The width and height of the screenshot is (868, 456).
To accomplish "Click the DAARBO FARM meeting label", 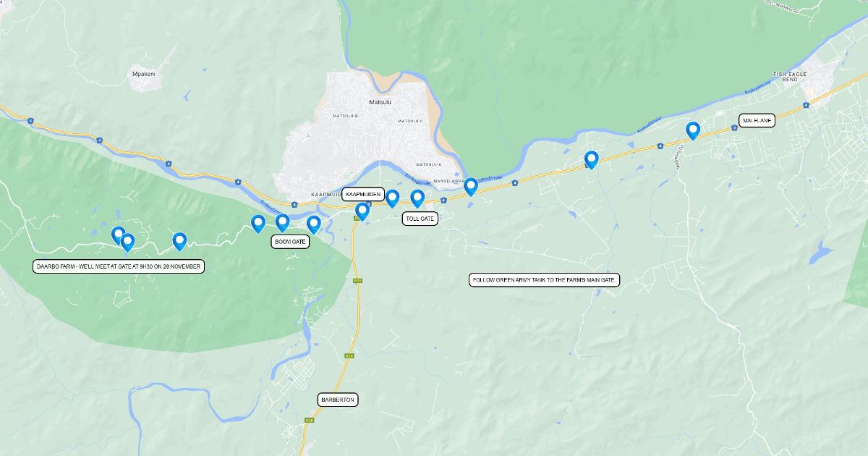I will pyautogui.click(x=119, y=266).
